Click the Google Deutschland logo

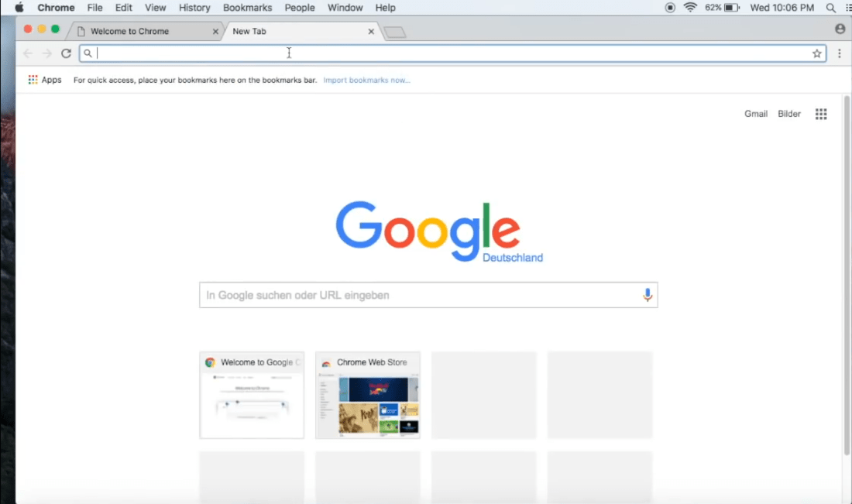[x=439, y=232]
